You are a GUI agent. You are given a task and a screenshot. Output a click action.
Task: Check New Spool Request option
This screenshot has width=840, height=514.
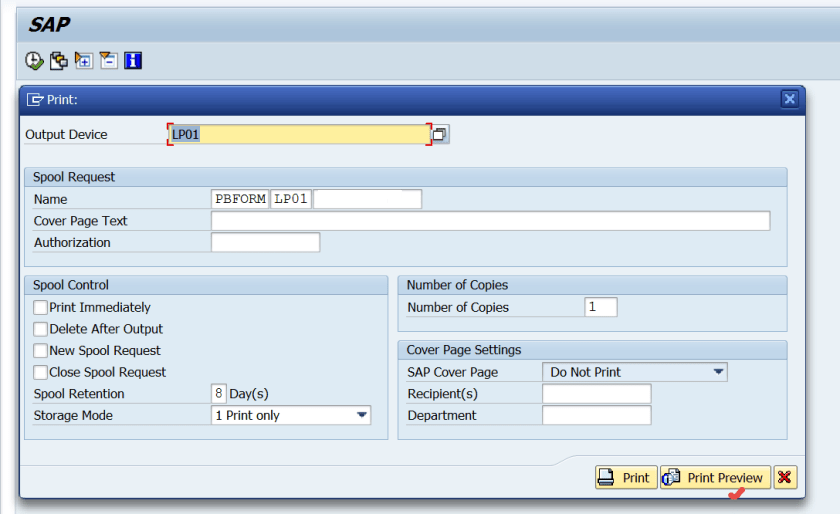(x=40, y=351)
